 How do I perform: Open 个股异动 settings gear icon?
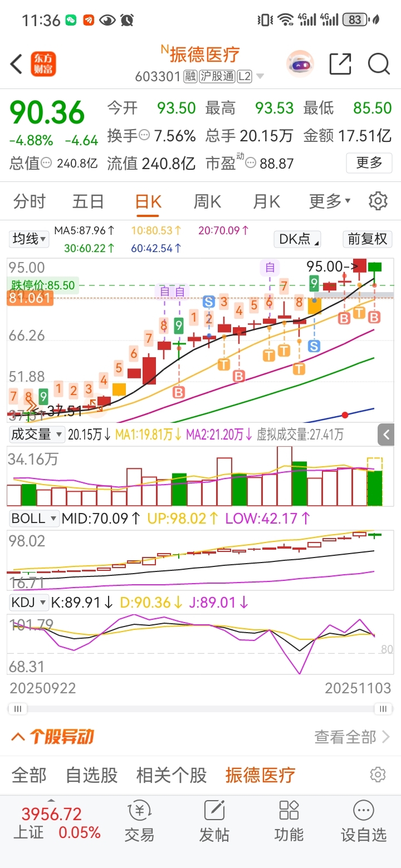tap(378, 775)
